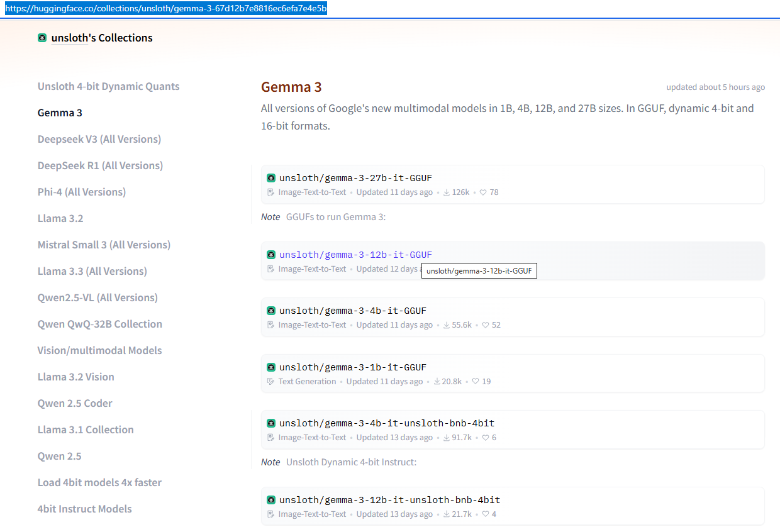Viewport: 780px width, 532px height.
Task: Click 'Text Generation' label on gemma-3-1b card
Action: pos(308,382)
